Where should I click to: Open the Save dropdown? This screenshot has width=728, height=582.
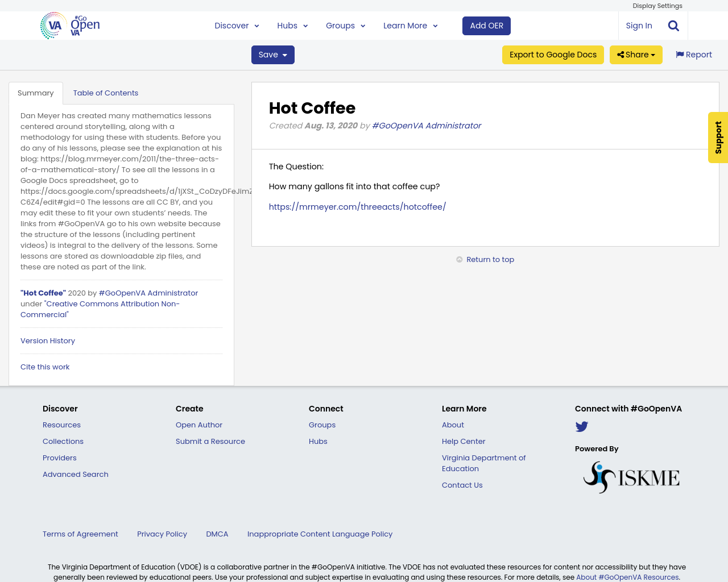[x=272, y=54]
